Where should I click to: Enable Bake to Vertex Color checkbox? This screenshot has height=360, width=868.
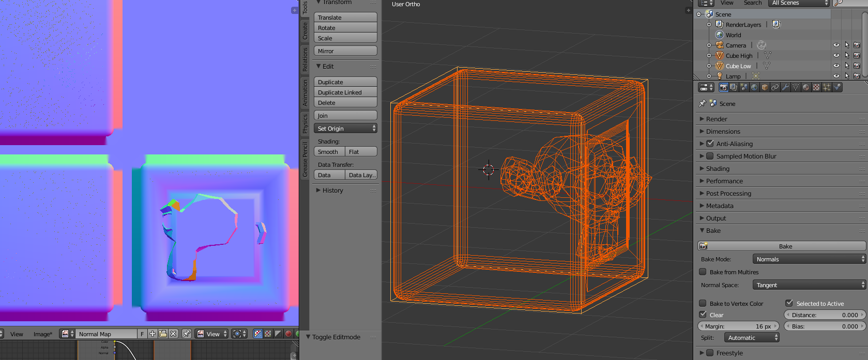coord(703,303)
